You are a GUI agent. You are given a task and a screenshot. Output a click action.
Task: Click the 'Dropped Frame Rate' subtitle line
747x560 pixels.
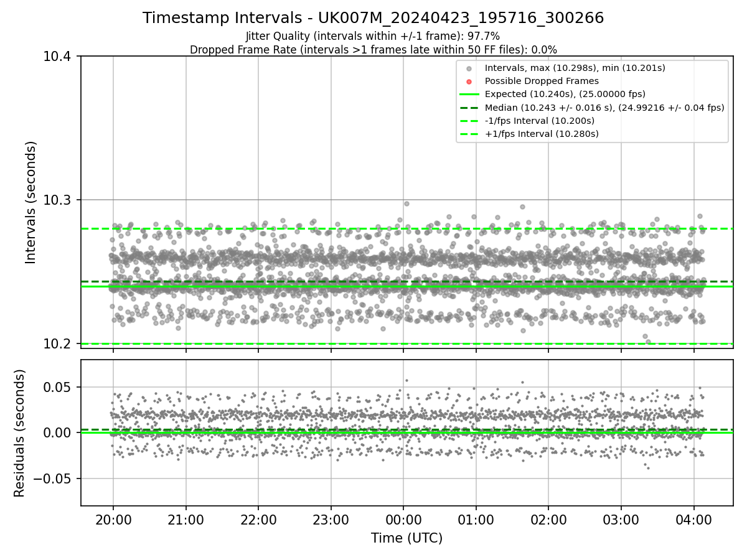[374, 49]
